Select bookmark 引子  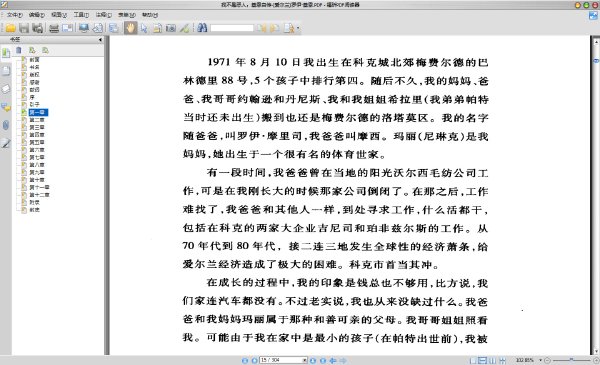pos(34,104)
